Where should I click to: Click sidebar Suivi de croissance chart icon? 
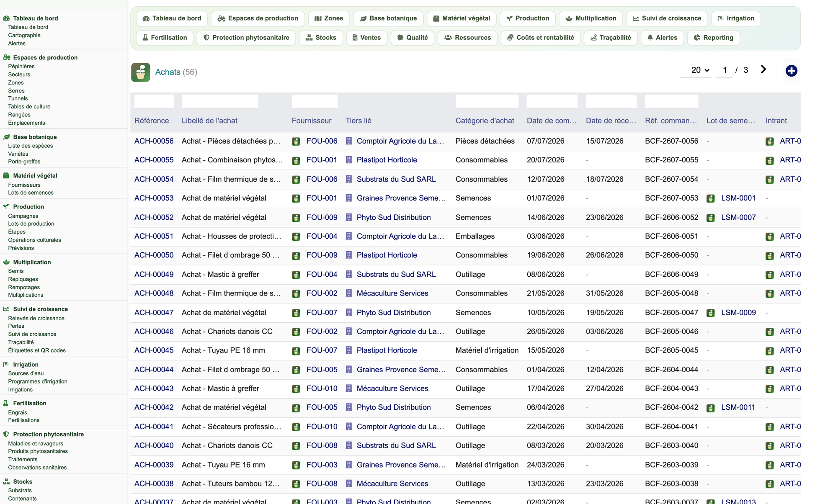coord(6,309)
